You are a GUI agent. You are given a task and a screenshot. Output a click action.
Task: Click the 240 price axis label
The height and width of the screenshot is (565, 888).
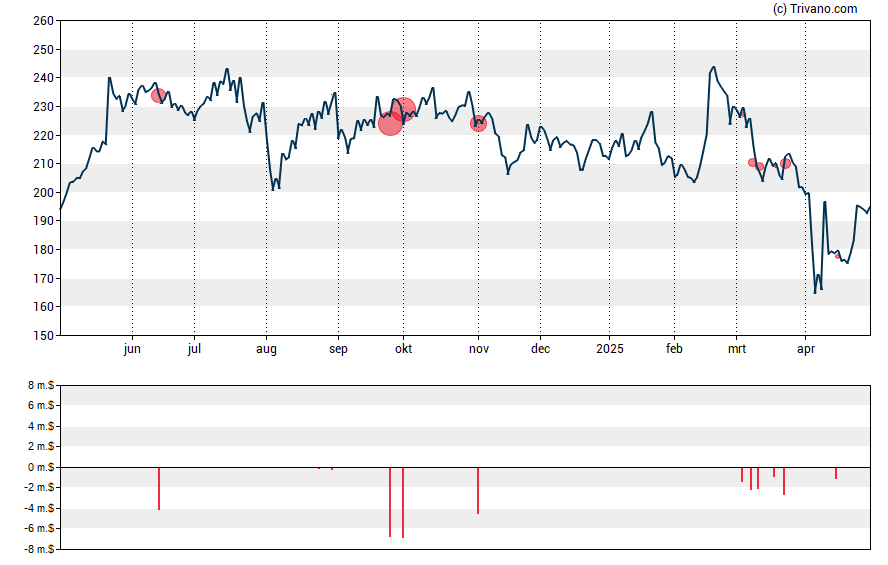click(44, 78)
